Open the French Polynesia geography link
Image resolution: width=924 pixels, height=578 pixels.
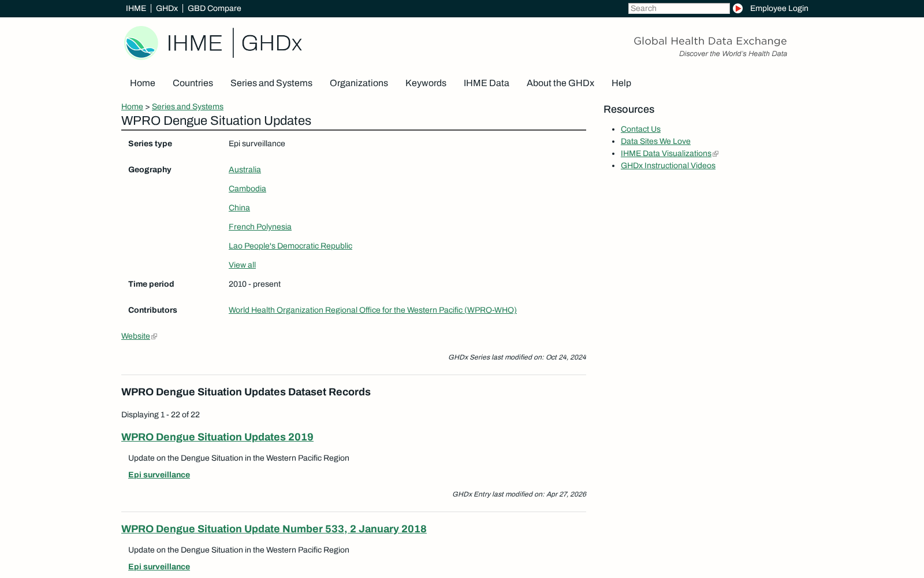[260, 227]
